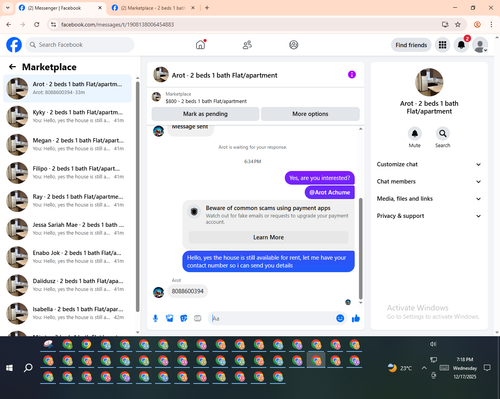
Task: Open conversation information purple icon
Action: point(352,75)
